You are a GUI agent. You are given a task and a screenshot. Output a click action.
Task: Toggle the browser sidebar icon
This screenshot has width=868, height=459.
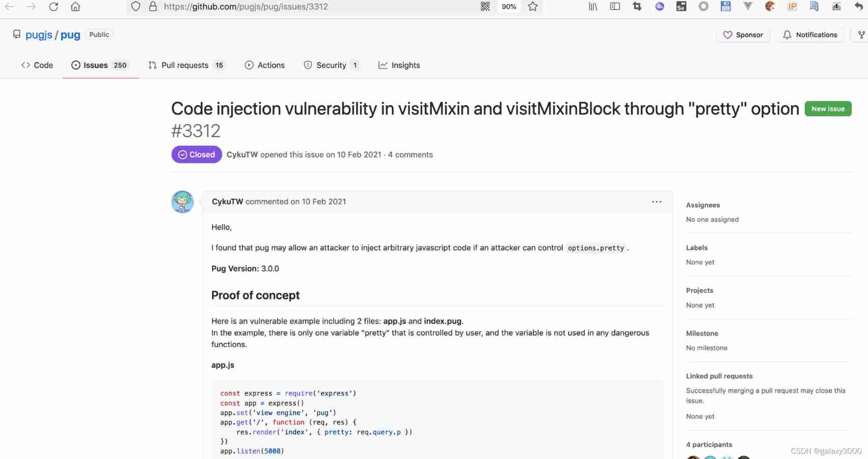click(615, 7)
